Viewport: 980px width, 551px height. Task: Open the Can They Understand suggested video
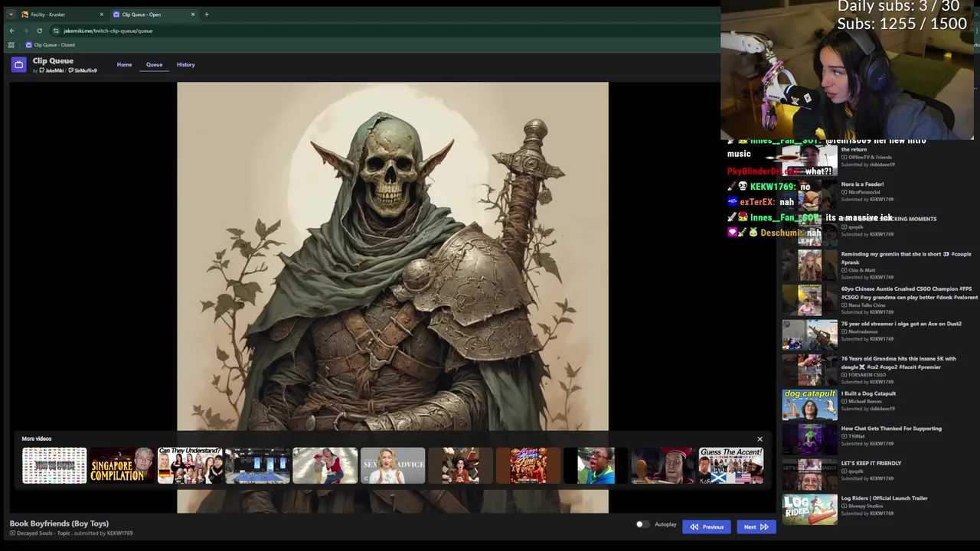[x=189, y=466]
